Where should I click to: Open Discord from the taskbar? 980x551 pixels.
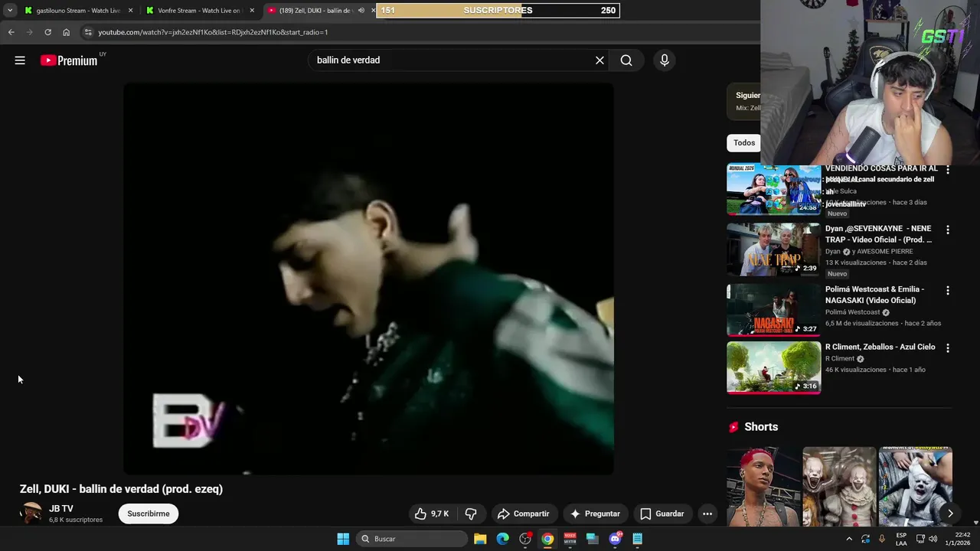point(615,539)
